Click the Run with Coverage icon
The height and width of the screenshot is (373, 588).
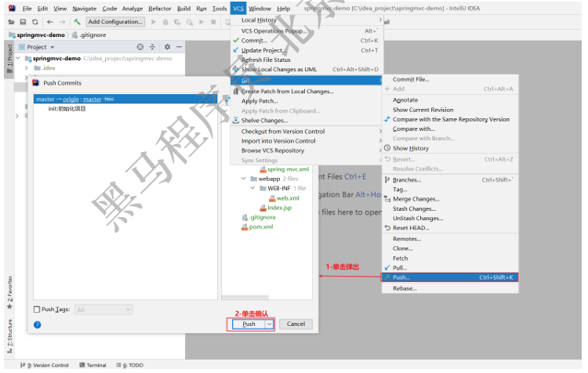177,22
